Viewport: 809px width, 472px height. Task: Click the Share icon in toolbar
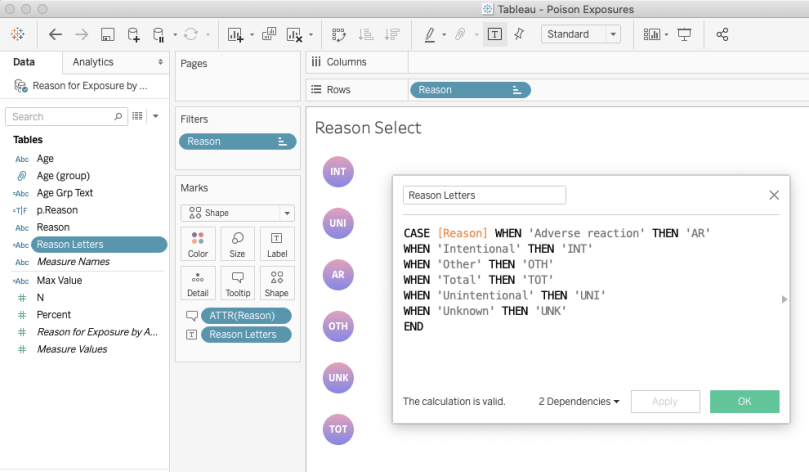[x=723, y=34]
